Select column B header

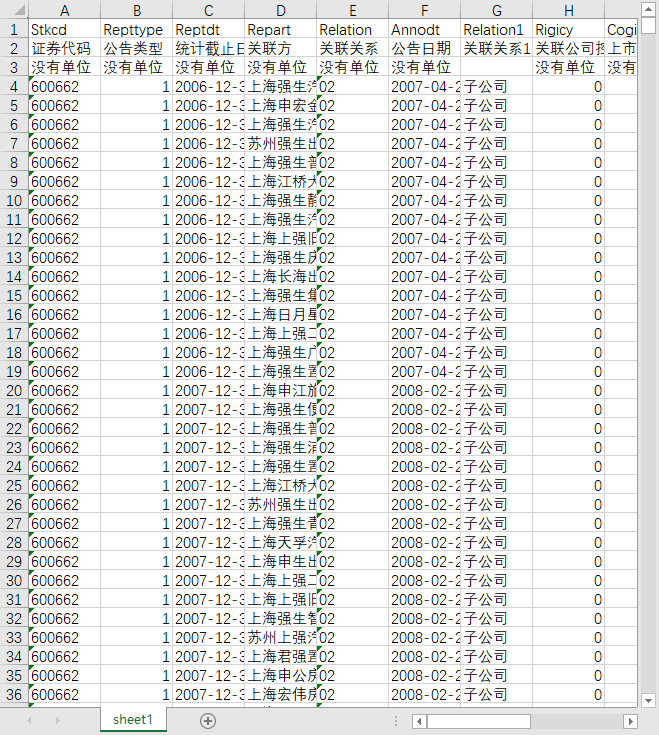pos(136,10)
